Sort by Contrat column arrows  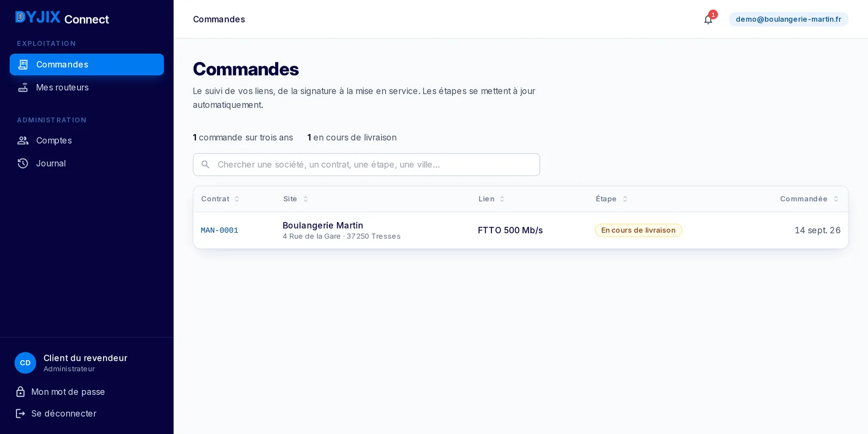(237, 199)
